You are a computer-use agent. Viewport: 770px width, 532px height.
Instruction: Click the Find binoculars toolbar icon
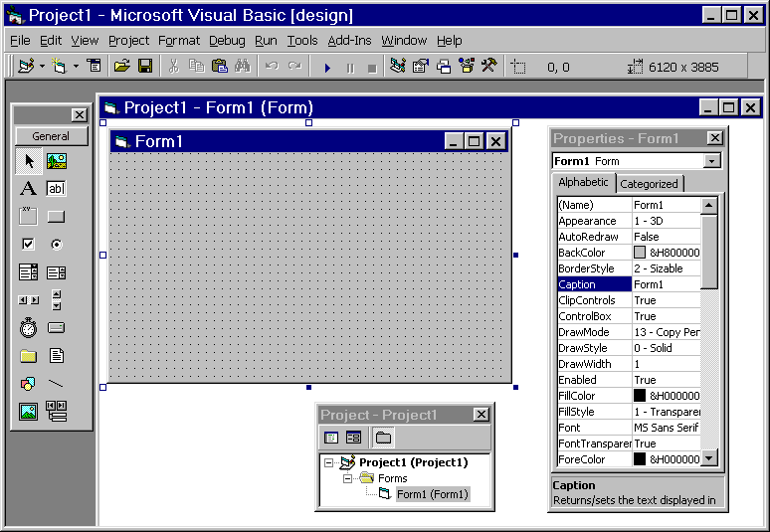[x=243, y=66]
